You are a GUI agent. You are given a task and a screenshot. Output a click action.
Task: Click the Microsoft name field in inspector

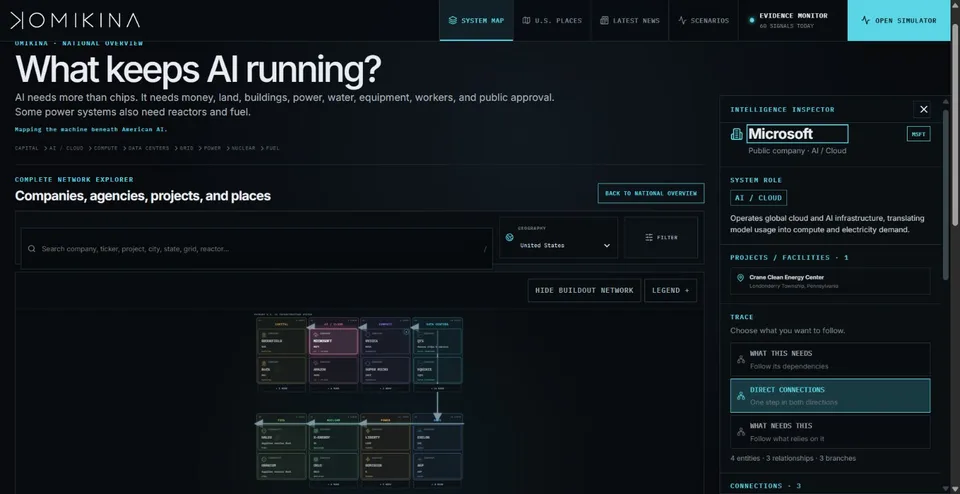pyautogui.click(x=797, y=133)
